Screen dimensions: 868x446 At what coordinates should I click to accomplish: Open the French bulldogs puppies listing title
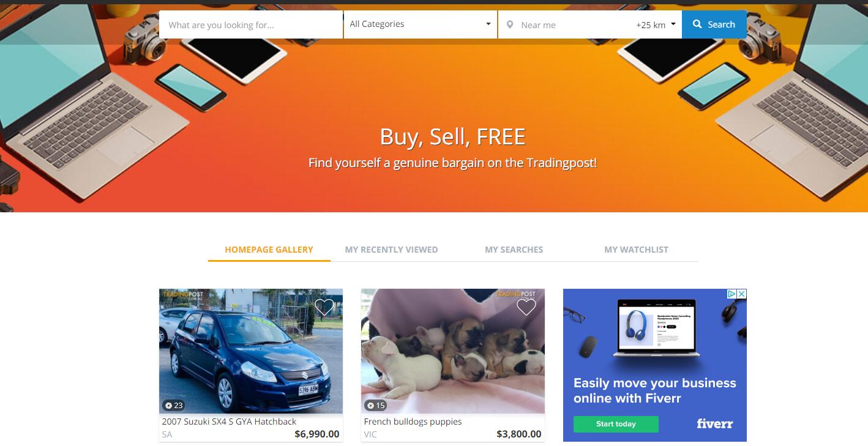[x=413, y=422]
